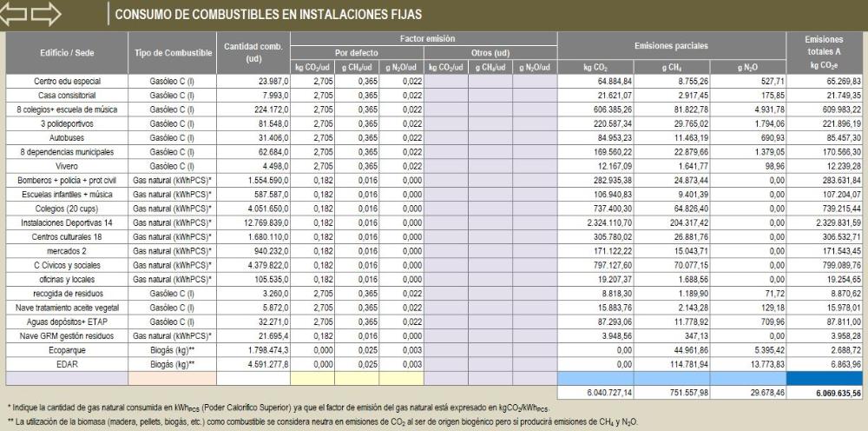868x431 pixels.
Task: Click the empty building cell in last row
Action: 66,378
